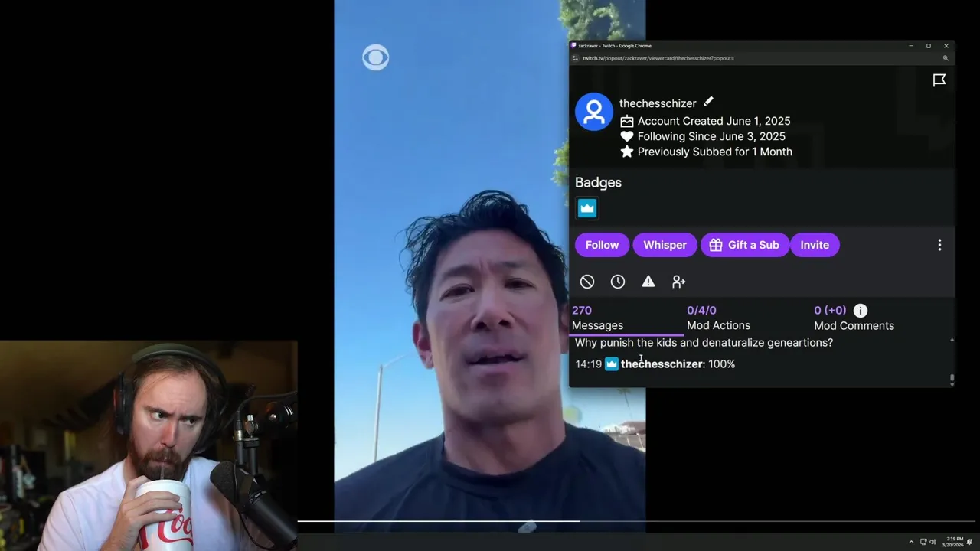Image resolution: width=980 pixels, height=551 pixels.
Task: Click the pencil edit icon beside thechesschizer
Action: pyautogui.click(x=708, y=102)
